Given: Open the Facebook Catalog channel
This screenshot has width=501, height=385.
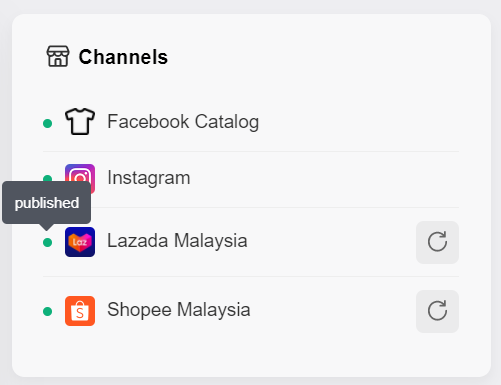Looking at the screenshot, I should [x=183, y=122].
